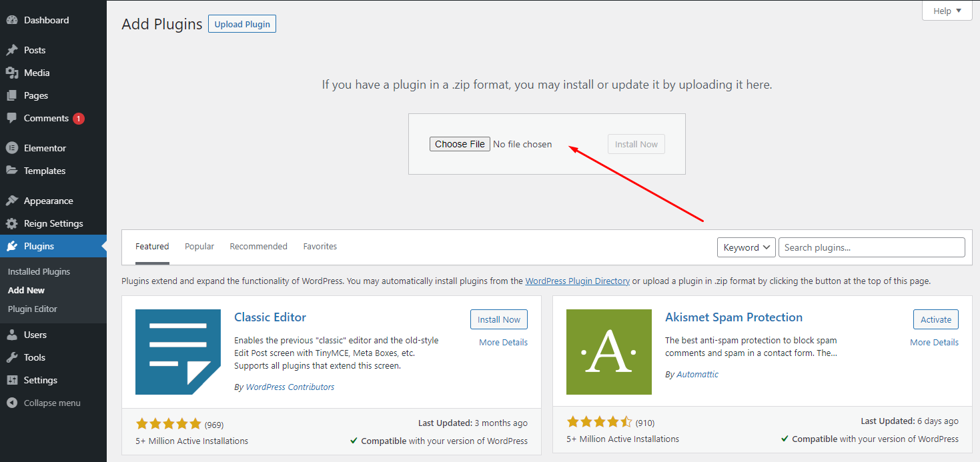Click the Search plugins input field
The width and height of the screenshot is (980, 462).
tap(872, 247)
